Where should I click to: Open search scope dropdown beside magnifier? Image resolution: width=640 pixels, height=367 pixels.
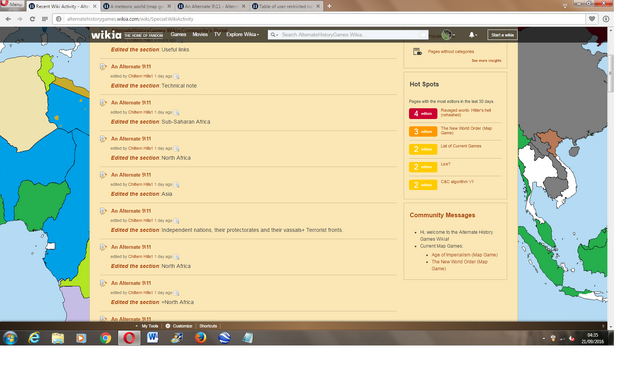[274, 35]
